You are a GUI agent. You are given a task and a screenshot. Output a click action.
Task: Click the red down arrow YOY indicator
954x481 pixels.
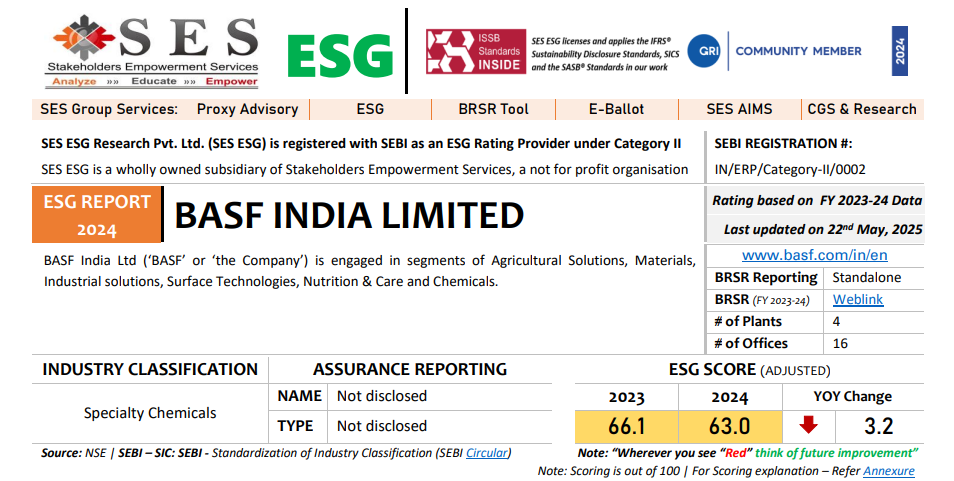[809, 424]
